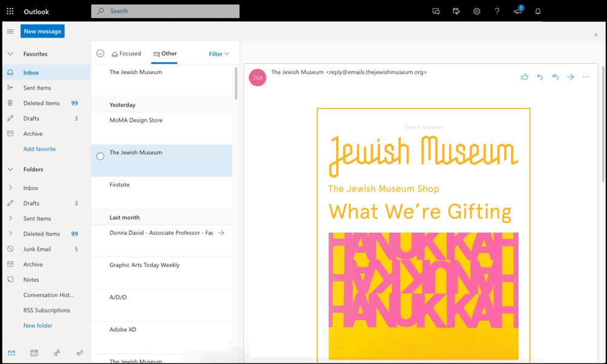Click in the Search box
This screenshot has width=607, height=364.
tap(170, 11)
